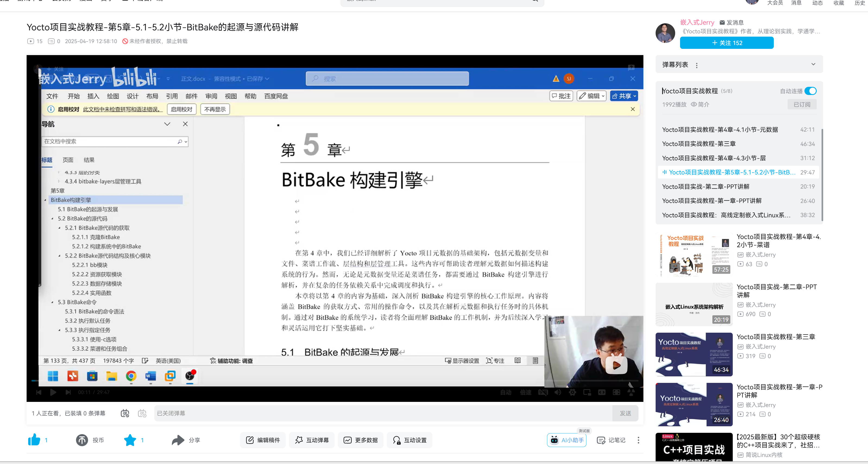868x464 pixels.
Task: Click the 关注 152 follow button
Action: coord(727,43)
